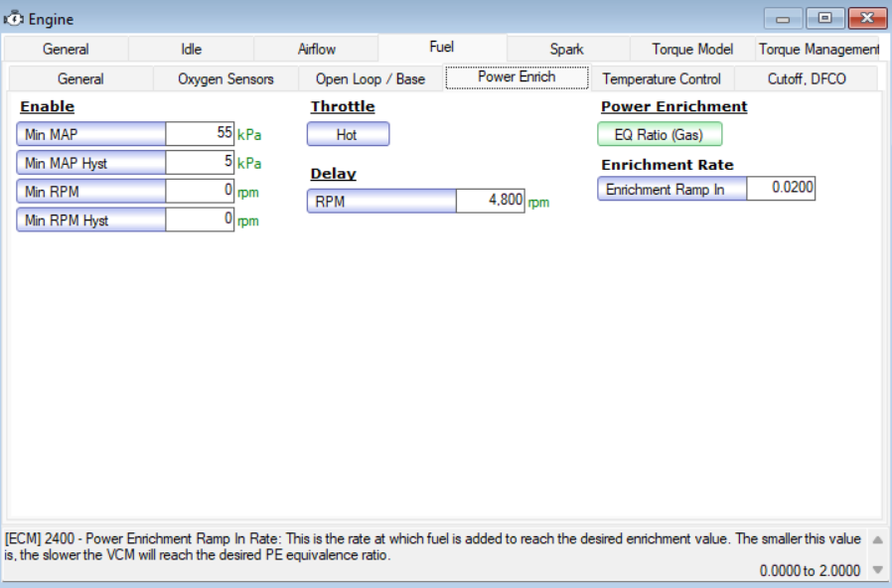This screenshot has width=892, height=588.
Task: Close the Engine window
Action: pos(867,18)
